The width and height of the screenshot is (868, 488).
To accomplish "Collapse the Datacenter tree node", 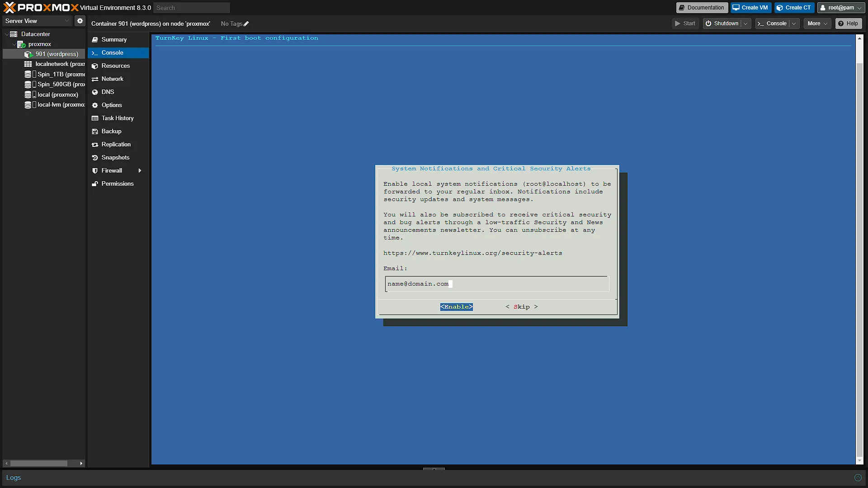I will (x=6, y=34).
